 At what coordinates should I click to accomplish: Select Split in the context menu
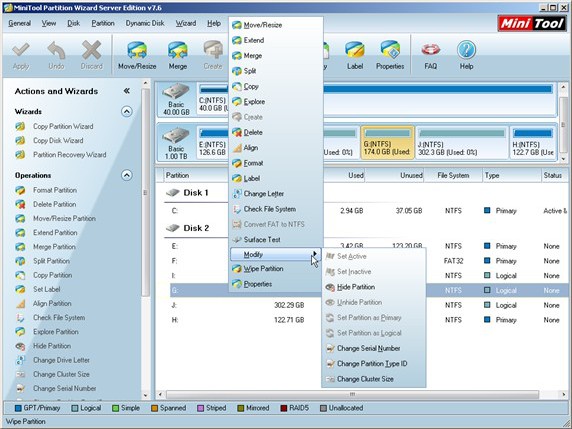(276, 71)
